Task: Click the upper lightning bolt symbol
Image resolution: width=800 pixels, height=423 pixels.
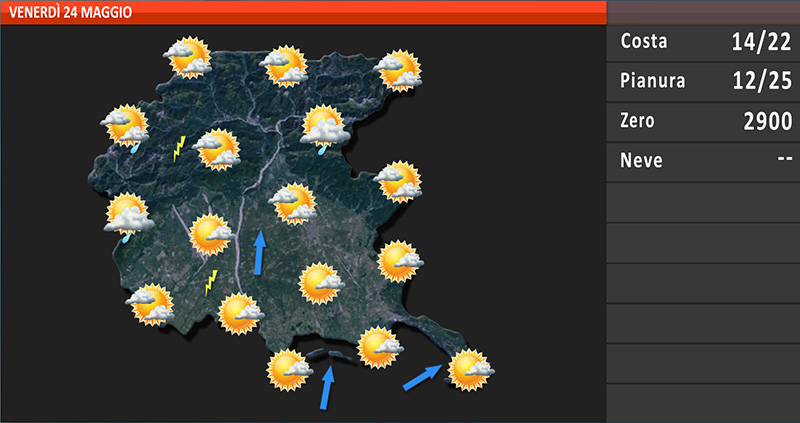Action: click(x=180, y=148)
